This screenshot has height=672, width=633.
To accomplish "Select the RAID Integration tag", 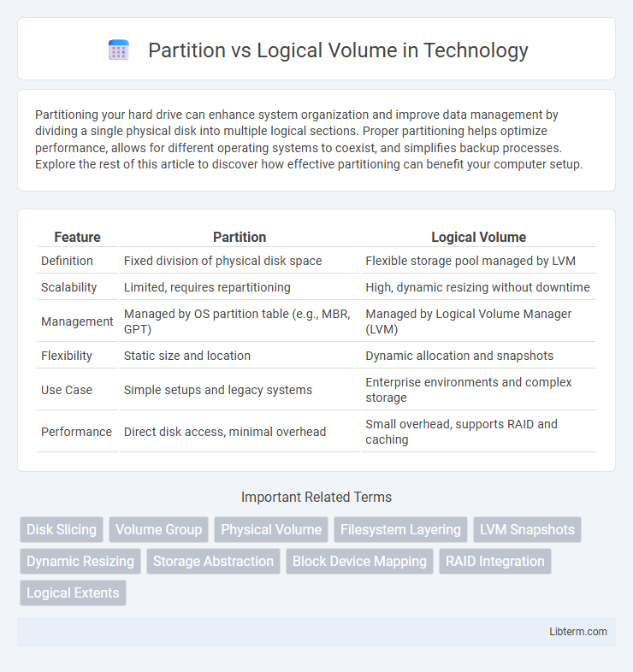I will click(495, 561).
